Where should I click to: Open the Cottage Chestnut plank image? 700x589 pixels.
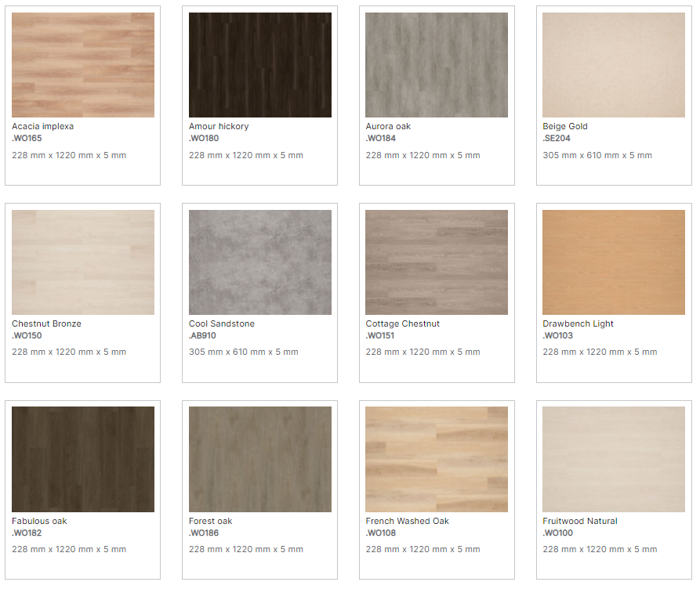[437, 262]
